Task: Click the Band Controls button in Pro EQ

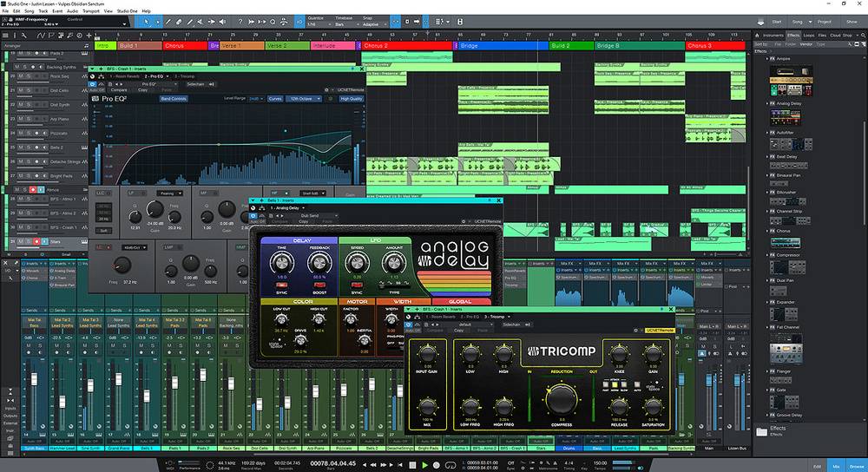Action: pyautogui.click(x=174, y=99)
